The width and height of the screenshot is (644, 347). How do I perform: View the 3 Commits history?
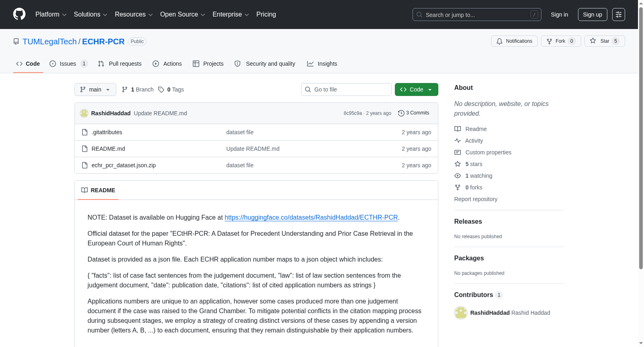414,113
